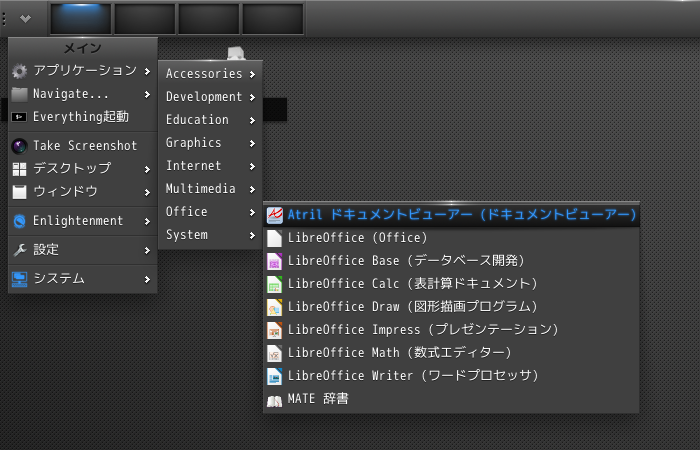The image size is (700, 450).
Task: Open the 設定 settings menu
Action: click(83, 250)
